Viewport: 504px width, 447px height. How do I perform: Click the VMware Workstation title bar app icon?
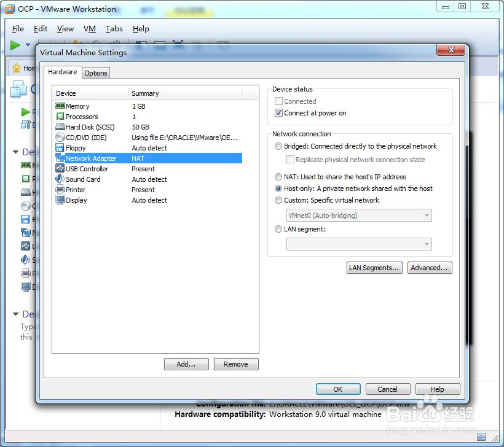point(10,9)
